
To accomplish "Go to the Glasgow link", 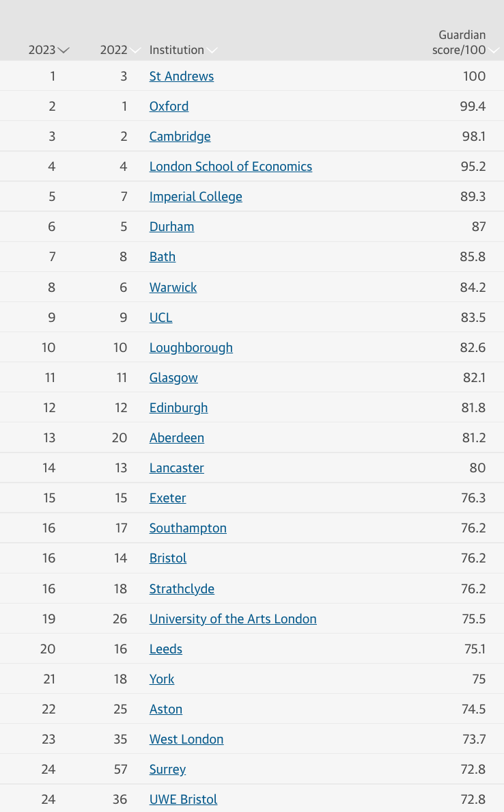I will pyautogui.click(x=173, y=377).
